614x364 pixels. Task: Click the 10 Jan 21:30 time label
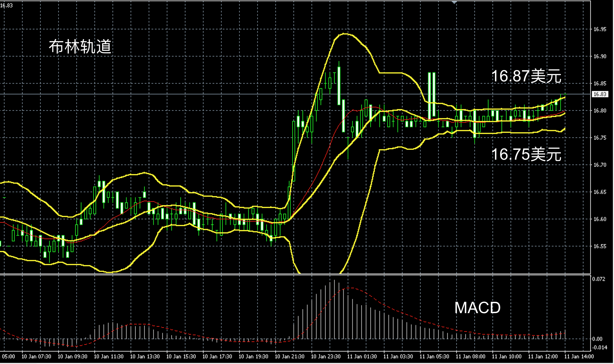pos(289,357)
